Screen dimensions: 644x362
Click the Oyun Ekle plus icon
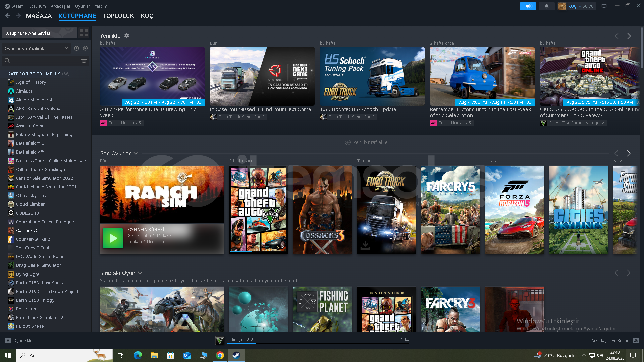point(8,340)
